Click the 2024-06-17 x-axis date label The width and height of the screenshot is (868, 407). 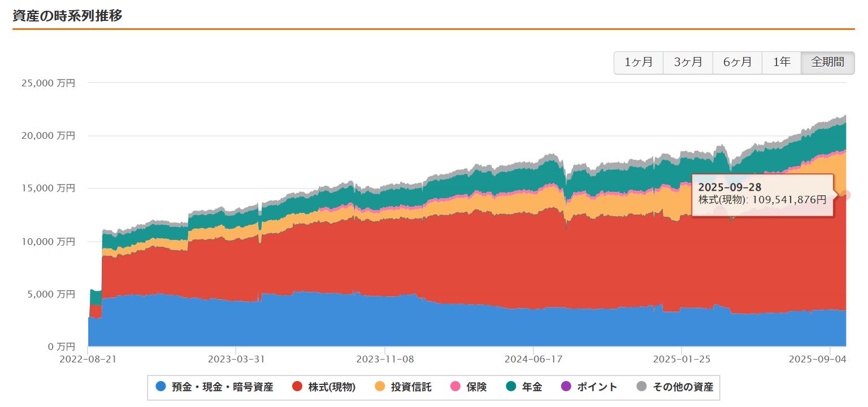point(533,359)
